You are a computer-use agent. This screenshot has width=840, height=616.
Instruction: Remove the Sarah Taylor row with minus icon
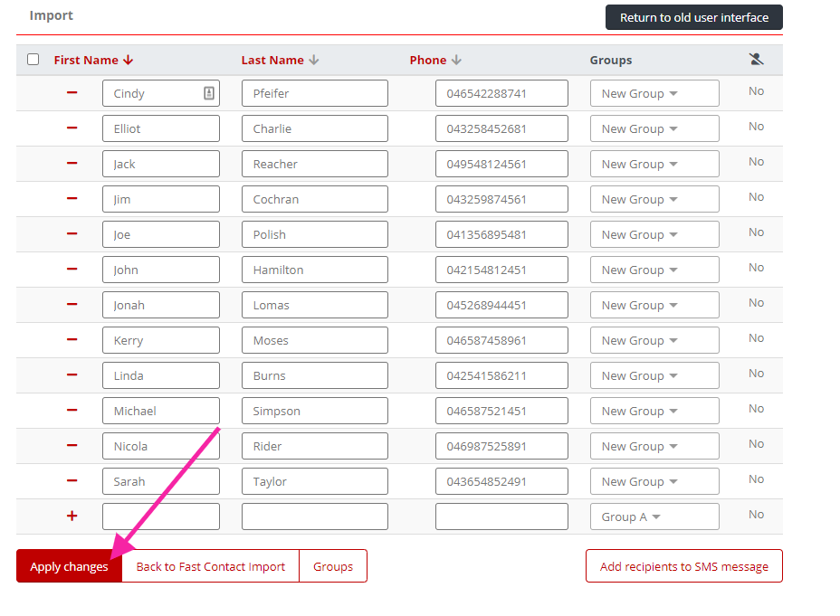[x=72, y=480]
